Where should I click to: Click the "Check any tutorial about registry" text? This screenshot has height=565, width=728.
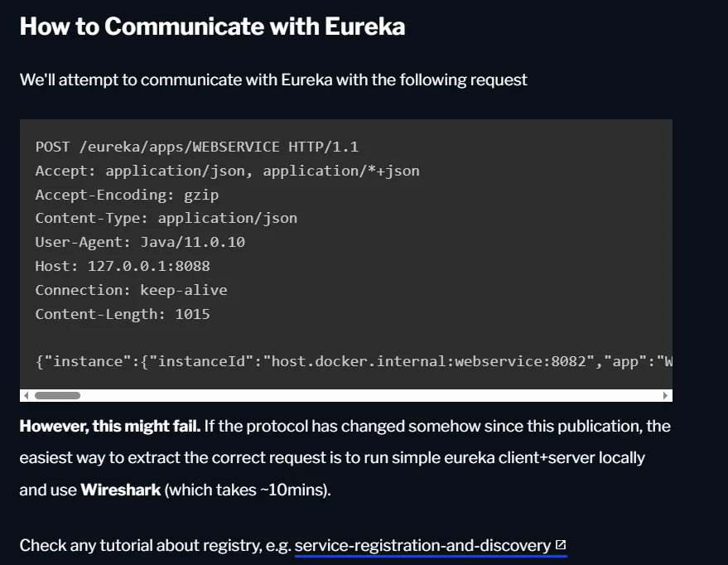(x=154, y=545)
